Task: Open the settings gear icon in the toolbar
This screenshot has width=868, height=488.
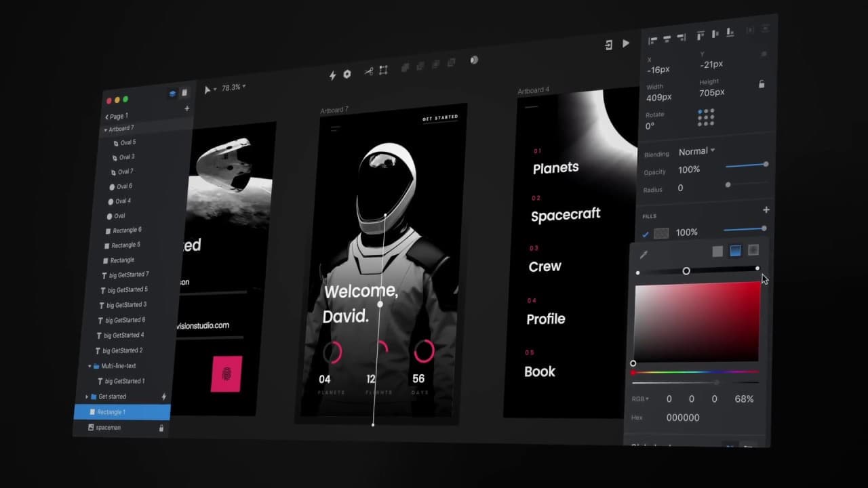Action: coord(347,73)
